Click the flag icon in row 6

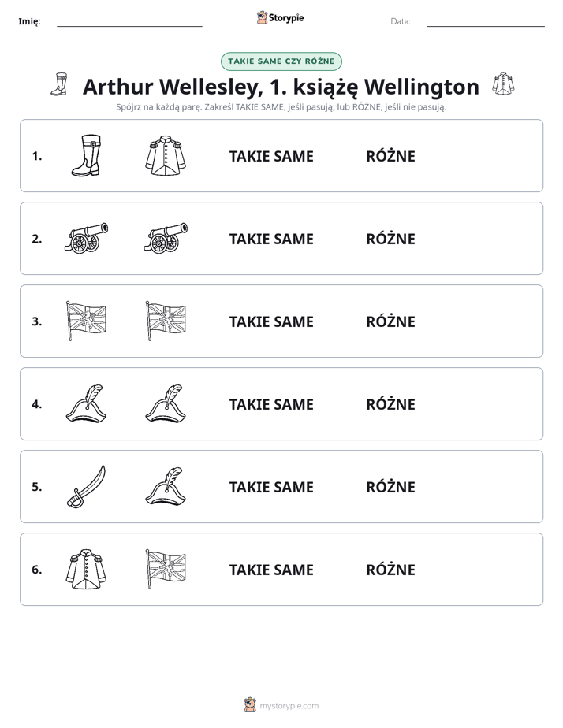pyautogui.click(x=166, y=569)
